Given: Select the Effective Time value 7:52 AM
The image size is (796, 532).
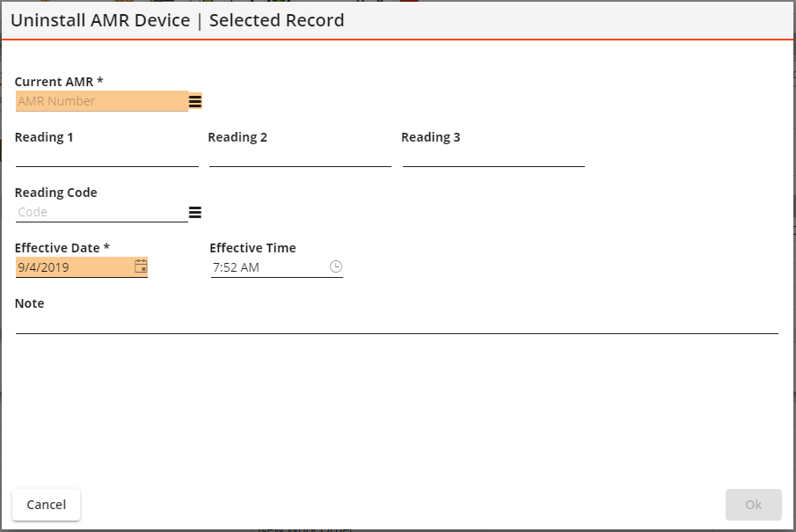Looking at the screenshot, I should 236,267.
